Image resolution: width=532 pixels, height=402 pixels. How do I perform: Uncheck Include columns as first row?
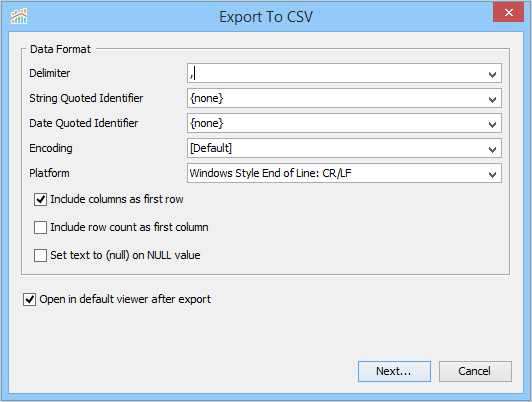click(x=40, y=199)
